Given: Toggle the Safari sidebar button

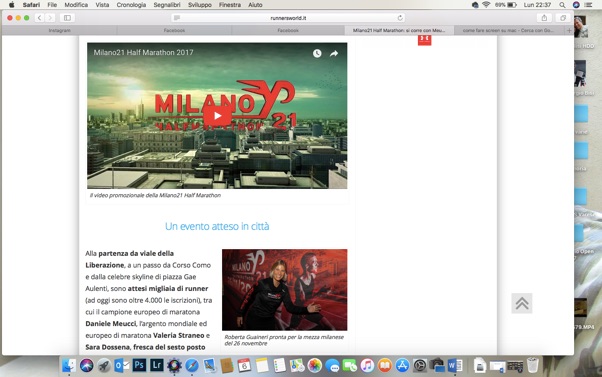Looking at the screenshot, I should click(x=67, y=18).
